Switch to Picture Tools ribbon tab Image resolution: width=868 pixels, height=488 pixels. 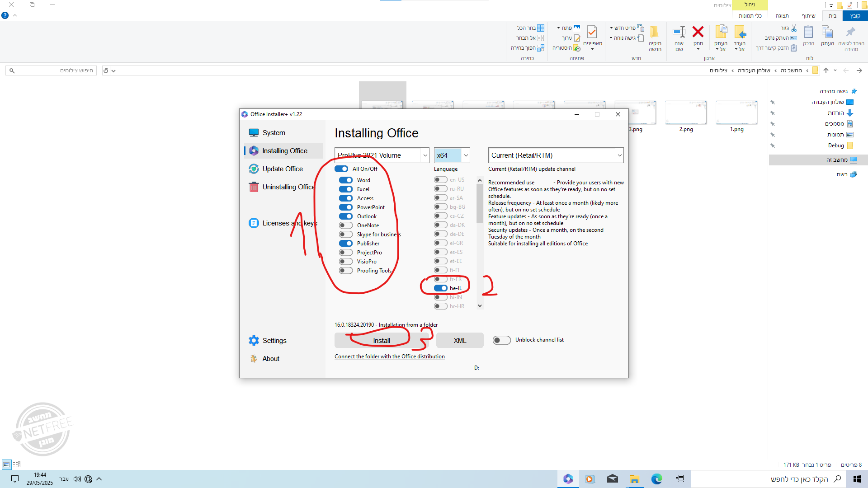click(750, 16)
